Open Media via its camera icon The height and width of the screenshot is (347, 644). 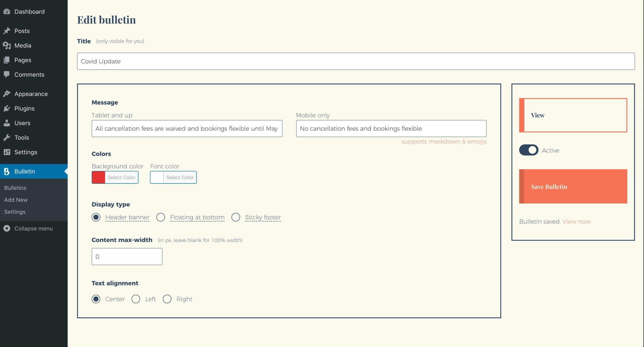coord(7,46)
